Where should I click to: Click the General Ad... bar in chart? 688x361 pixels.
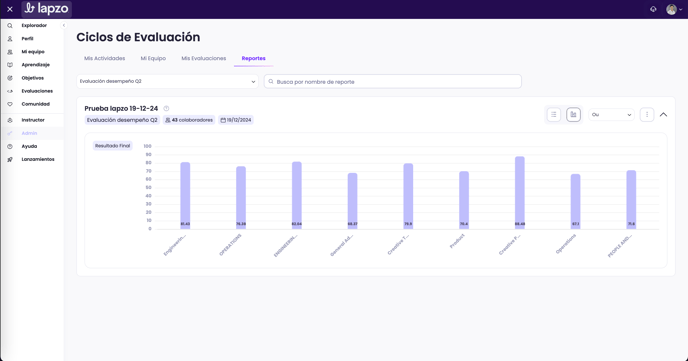point(352,201)
